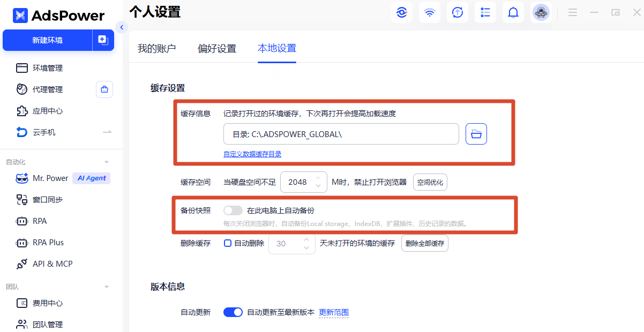Open 代理管理 in sidebar

pyautogui.click(x=48, y=89)
